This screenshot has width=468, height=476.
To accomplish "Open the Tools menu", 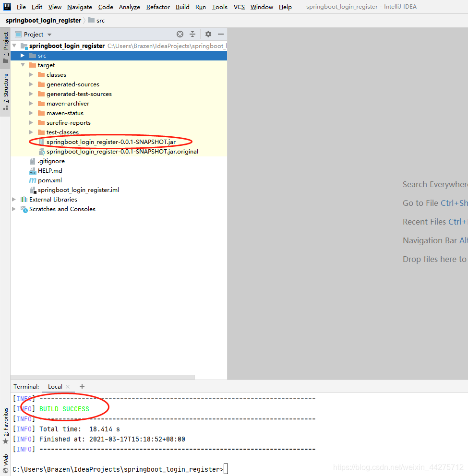I will pos(219,7).
